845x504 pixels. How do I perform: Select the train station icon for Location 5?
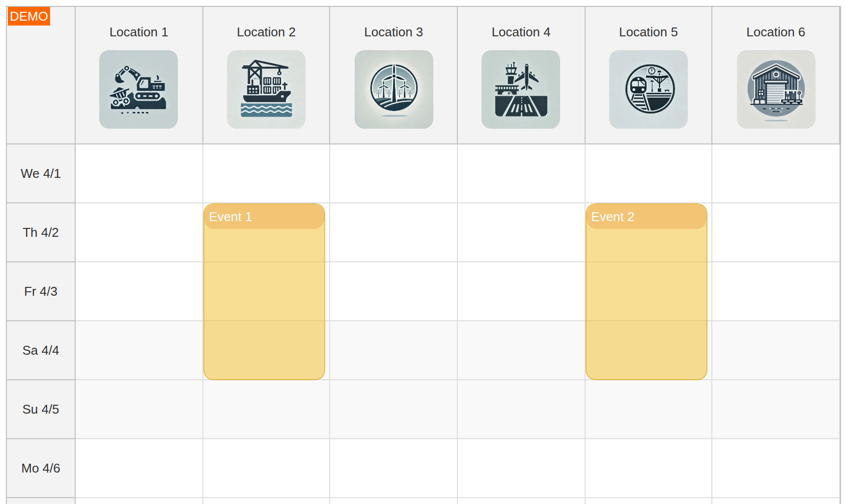[x=648, y=89]
